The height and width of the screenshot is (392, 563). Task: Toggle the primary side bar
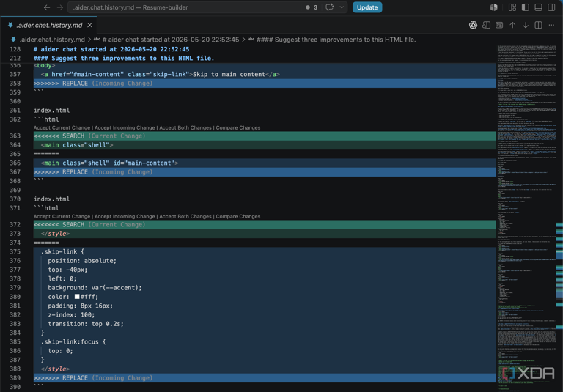point(526,7)
